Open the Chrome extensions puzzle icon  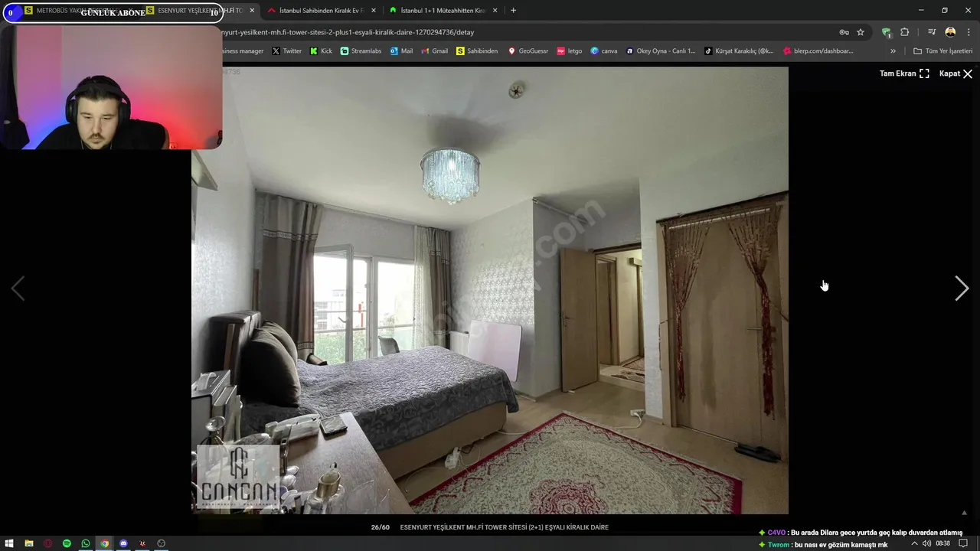905,32
